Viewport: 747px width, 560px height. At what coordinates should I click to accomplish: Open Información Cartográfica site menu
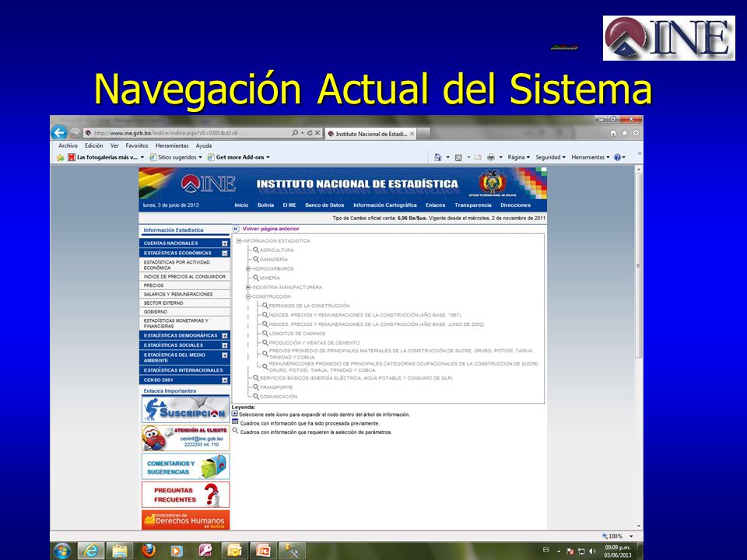coord(385,205)
